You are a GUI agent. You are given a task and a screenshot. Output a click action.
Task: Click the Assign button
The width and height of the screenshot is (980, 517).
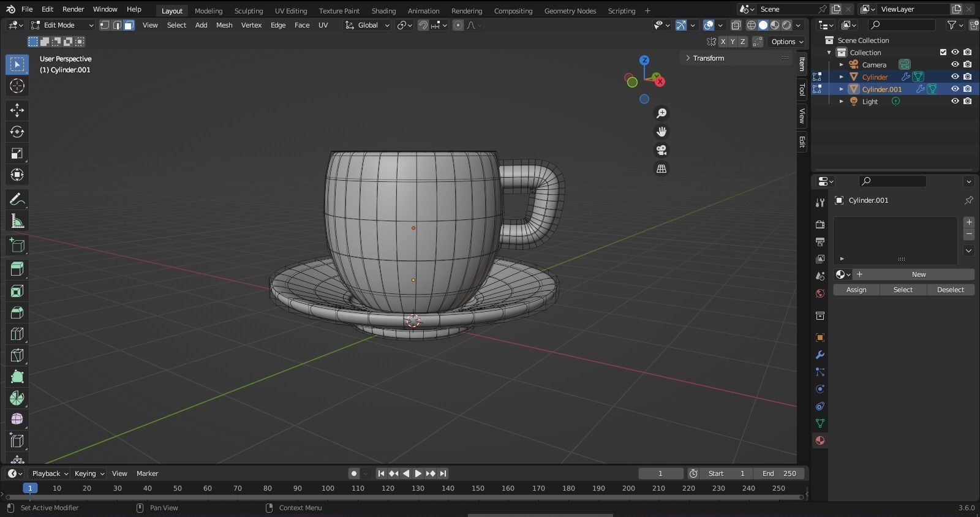[856, 290]
